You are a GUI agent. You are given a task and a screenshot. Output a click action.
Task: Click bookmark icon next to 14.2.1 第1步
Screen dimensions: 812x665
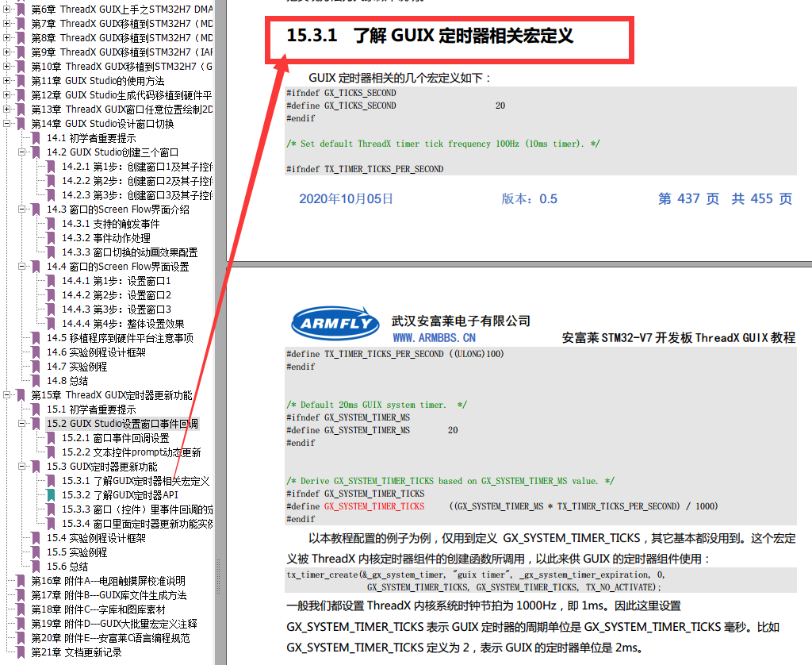tap(51, 167)
